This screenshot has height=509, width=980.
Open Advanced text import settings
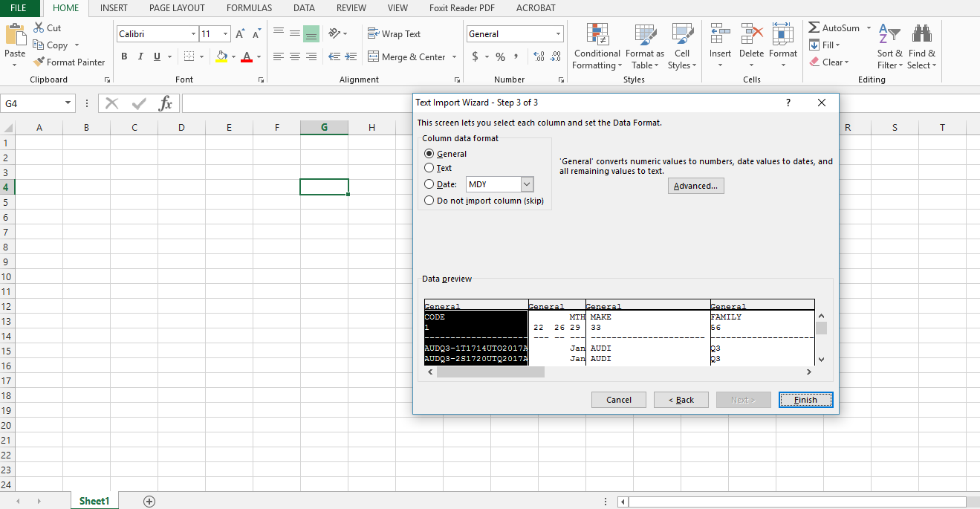pyautogui.click(x=695, y=185)
